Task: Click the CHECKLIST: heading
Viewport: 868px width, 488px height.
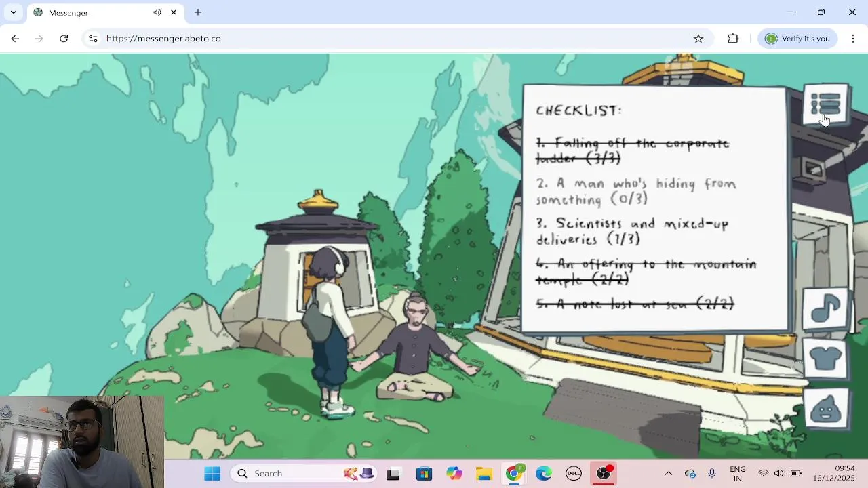Action: click(x=578, y=110)
